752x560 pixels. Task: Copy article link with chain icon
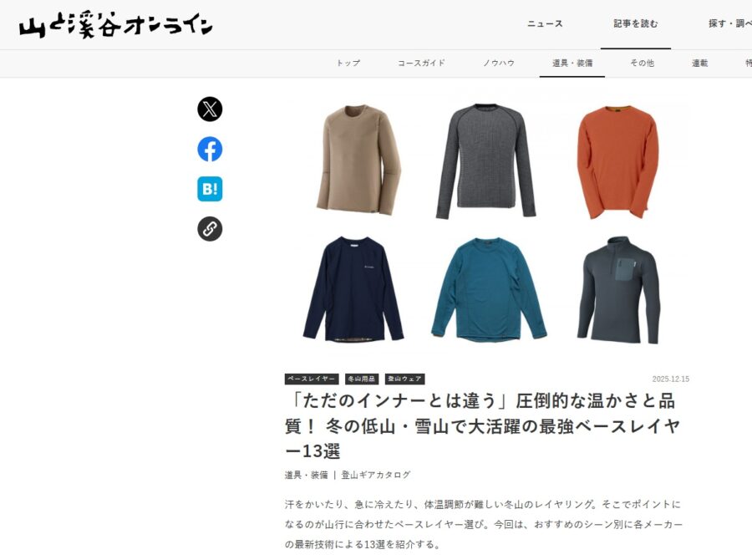[x=210, y=228]
